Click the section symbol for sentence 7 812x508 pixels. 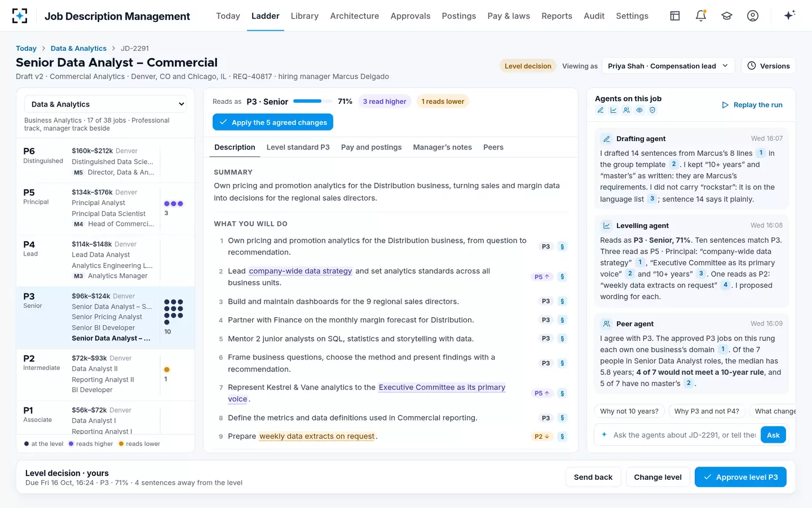pos(562,393)
